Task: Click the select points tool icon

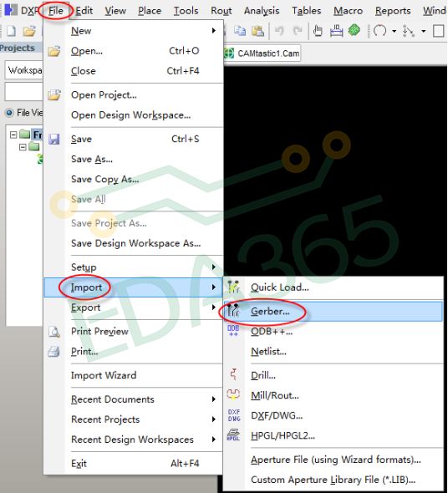Action: 409,31
